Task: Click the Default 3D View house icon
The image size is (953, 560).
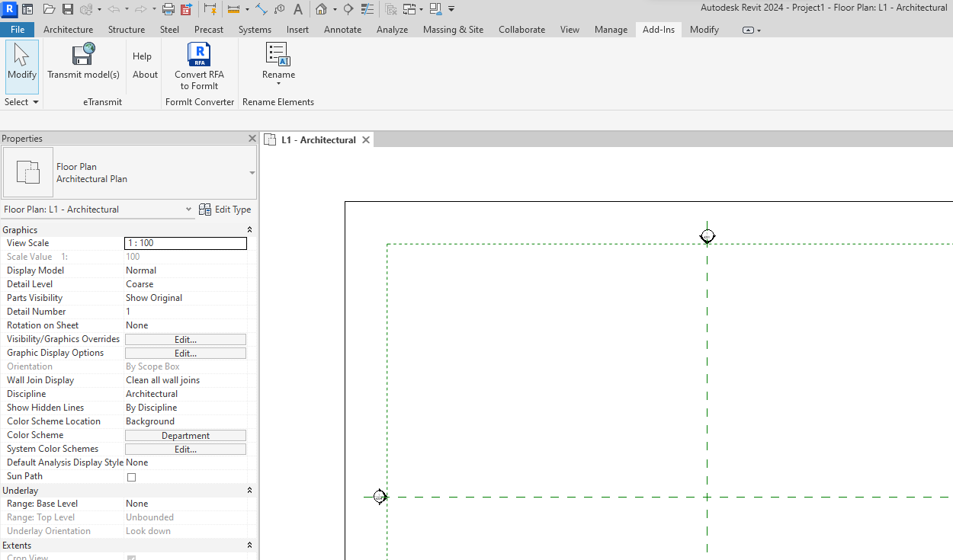Action: 322,9
